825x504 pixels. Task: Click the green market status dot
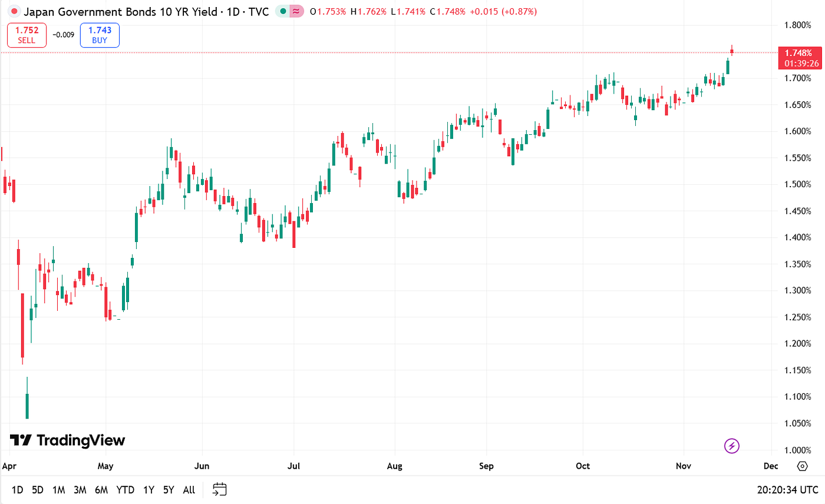283,12
